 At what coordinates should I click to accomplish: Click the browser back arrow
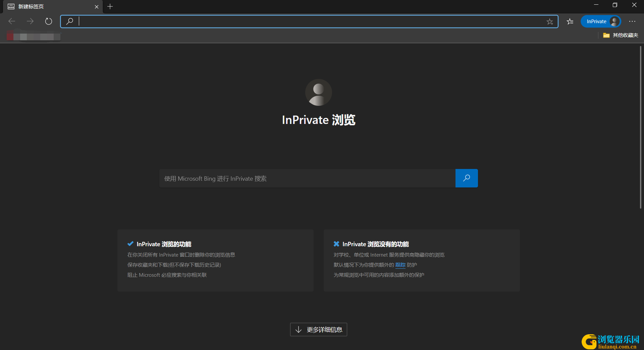click(x=12, y=21)
